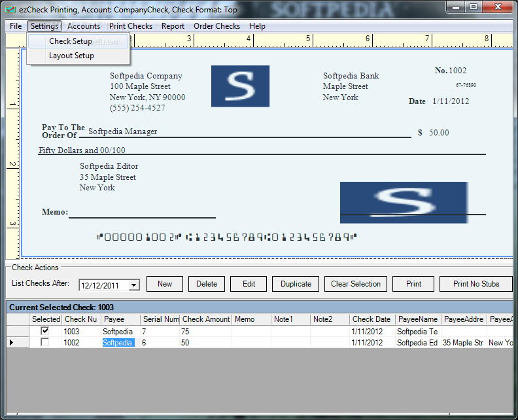Choose Layout Setup from Settings menu
The image size is (518, 420).
[x=78, y=56]
